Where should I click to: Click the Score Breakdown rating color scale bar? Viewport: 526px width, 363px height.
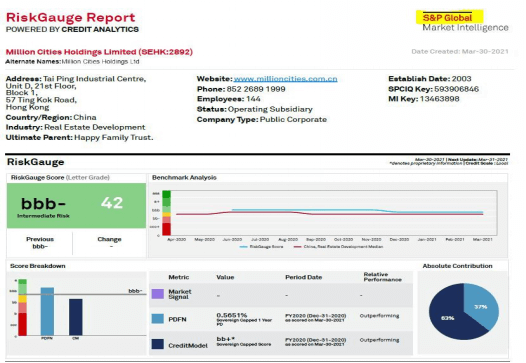[x=22, y=307]
